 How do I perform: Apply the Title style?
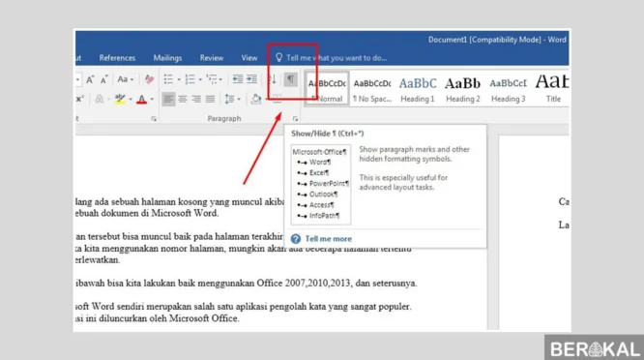pyautogui.click(x=552, y=89)
